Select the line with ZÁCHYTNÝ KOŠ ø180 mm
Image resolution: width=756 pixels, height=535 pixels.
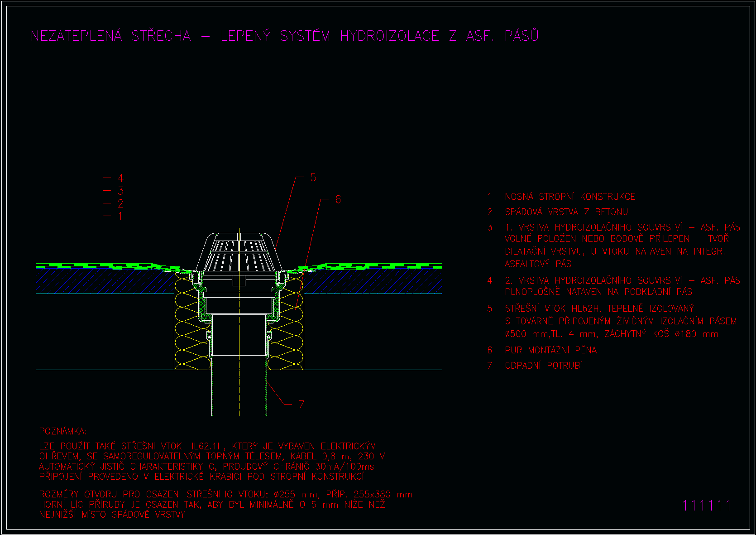tap(612, 334)
